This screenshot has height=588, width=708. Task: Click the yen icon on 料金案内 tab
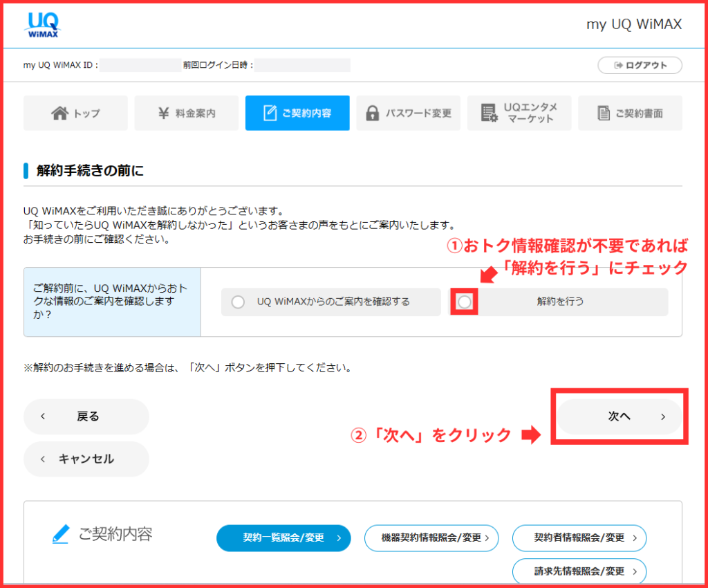pos(163,113)
